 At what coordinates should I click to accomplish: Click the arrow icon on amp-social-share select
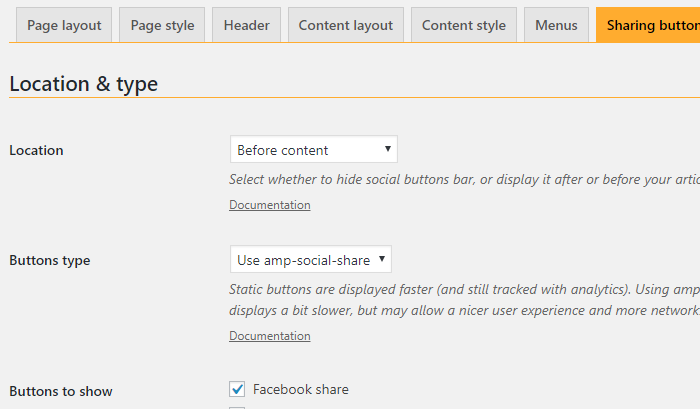(x=382, y=259)
